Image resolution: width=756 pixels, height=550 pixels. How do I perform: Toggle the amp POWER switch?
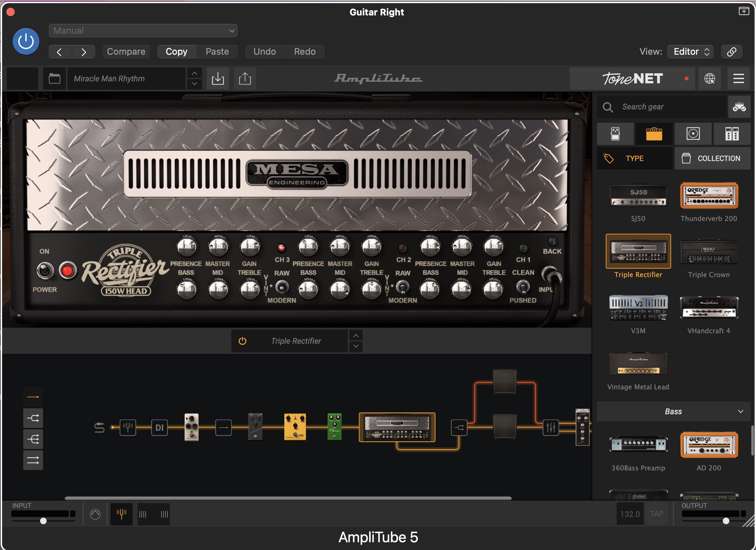point(45,271)
